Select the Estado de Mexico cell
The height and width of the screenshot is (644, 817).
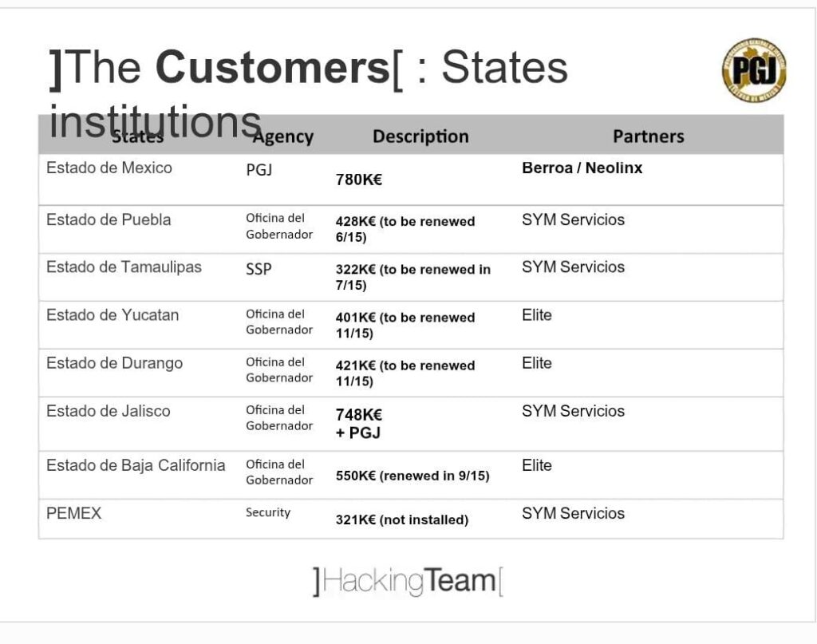pyautogui.click(x=109, y=168)
